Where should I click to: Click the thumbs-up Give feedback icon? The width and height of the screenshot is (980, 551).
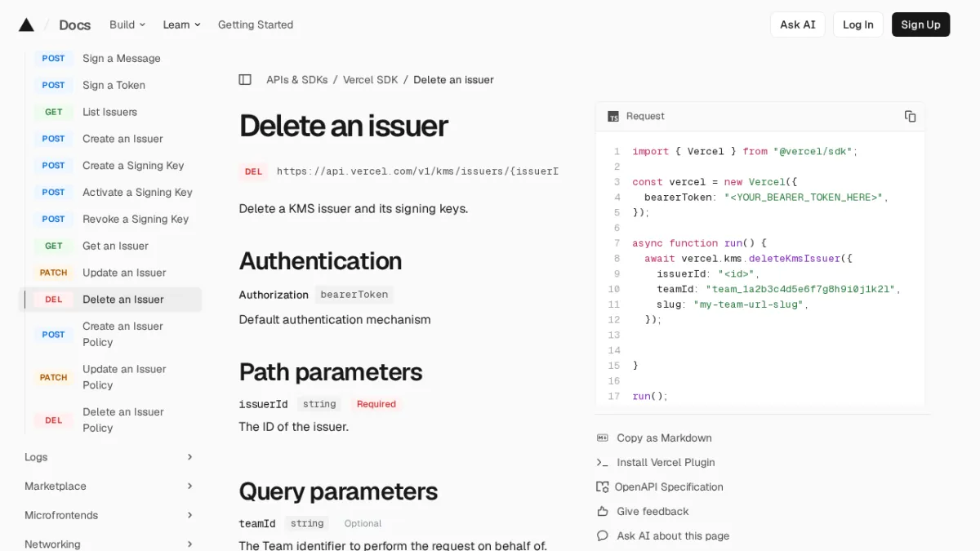[x=603, y=512]
